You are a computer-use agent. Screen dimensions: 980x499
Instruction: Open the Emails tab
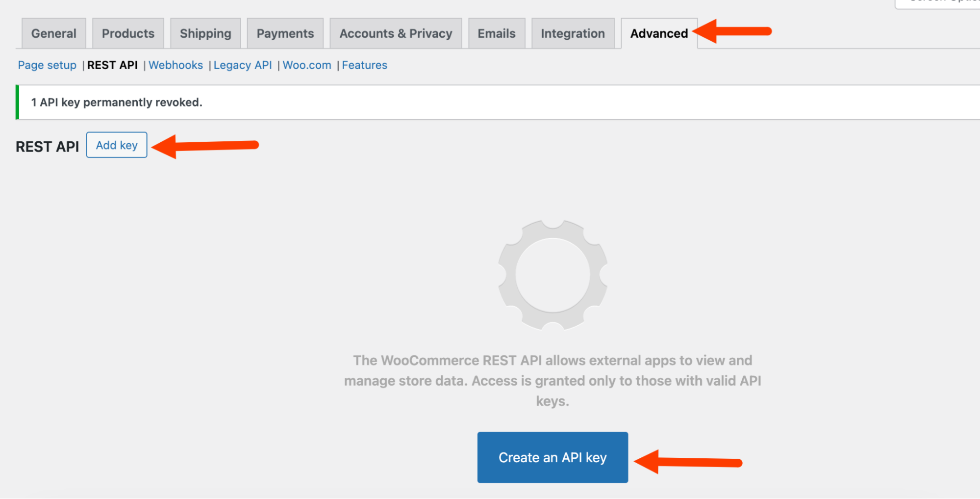click(496, 33)
